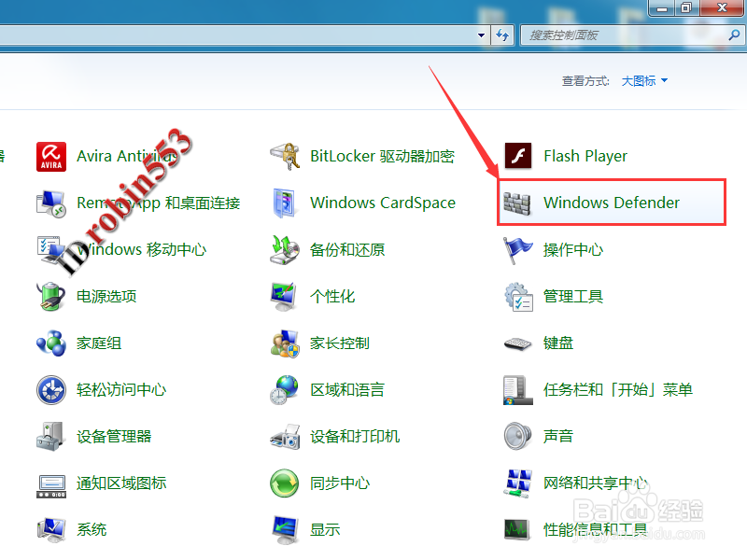Open the 系统 link text

click(x=92, y=529)
